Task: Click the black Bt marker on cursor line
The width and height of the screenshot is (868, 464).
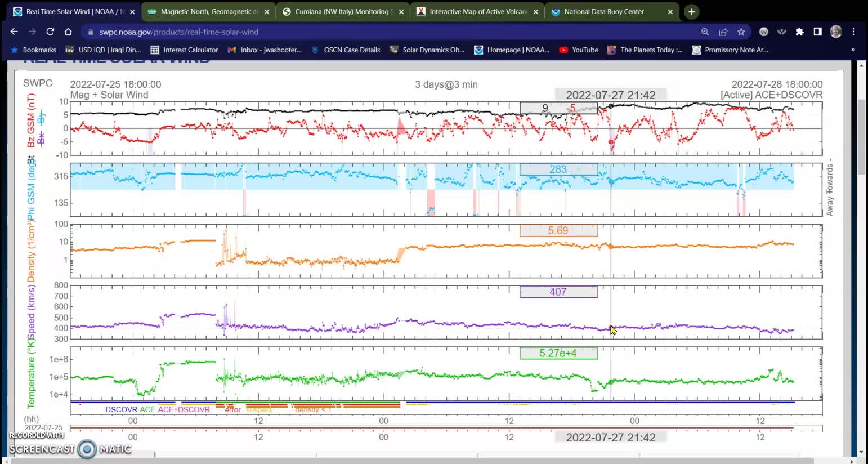Action: point(611,106)
